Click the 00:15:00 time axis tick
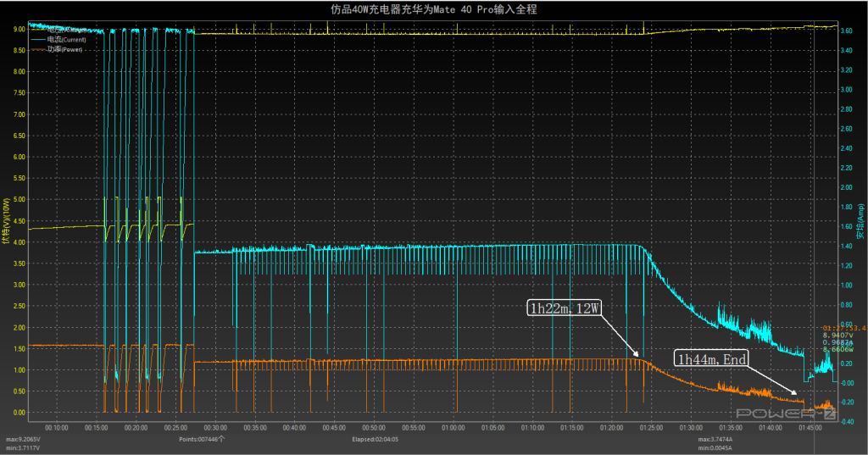This screenshot has height=455, width=868. [x=97, y=428]
